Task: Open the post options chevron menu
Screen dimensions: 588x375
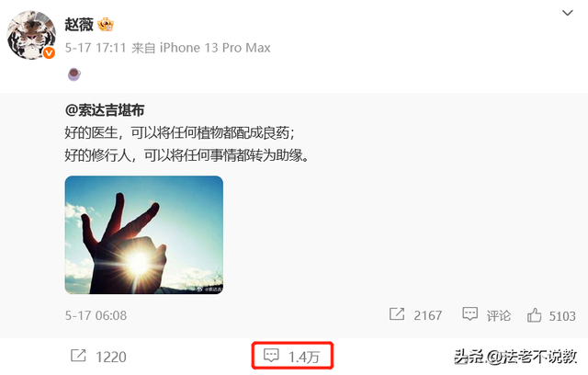Action: click(568, 13)
